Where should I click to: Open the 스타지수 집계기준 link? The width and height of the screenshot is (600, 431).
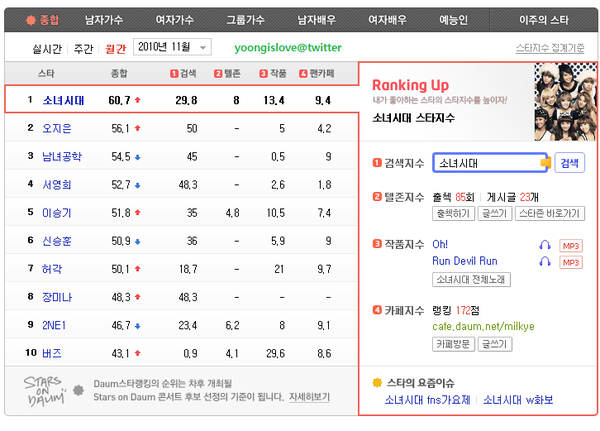pyautogui.click(x=550, y=48)
